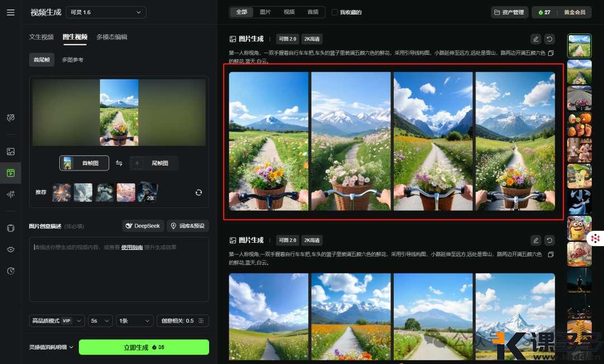Image resolution: width=604 pixels, height=364 pixels.
Task: Check the 我收藏的 checkbox
Action: click(x=335, y=12)
